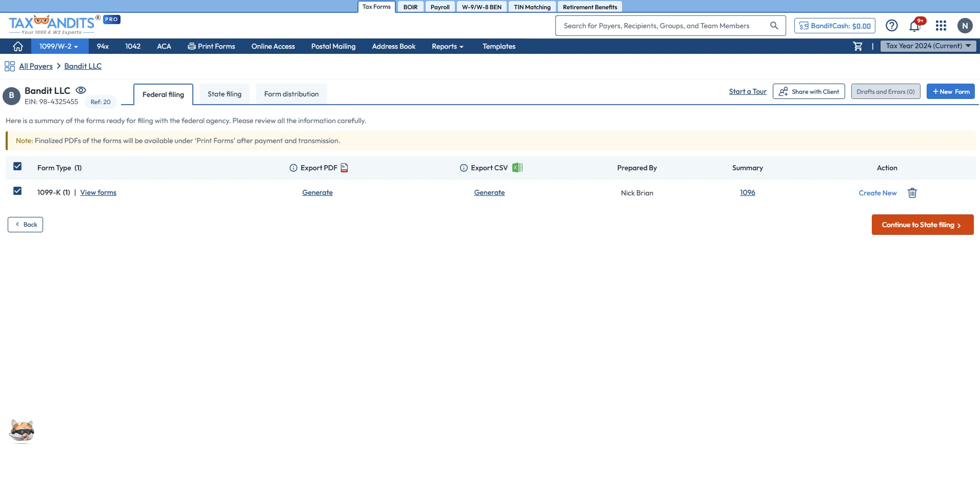This screenshot has height=480, width=980.
Task: Click Start a Tour link
Action: (748, 91)
